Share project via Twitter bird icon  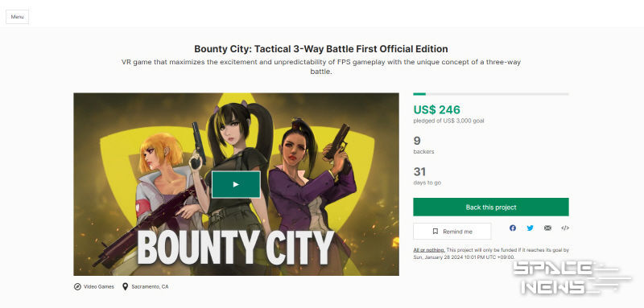(x=530, y=228)
